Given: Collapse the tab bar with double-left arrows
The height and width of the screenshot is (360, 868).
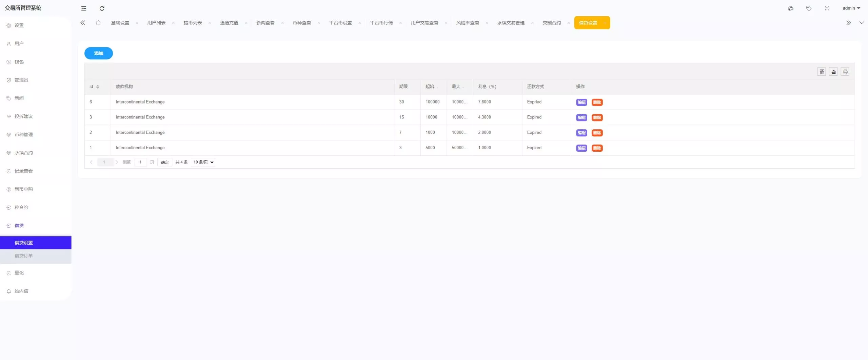Looking at the screenshot, I should pos(83,23).
